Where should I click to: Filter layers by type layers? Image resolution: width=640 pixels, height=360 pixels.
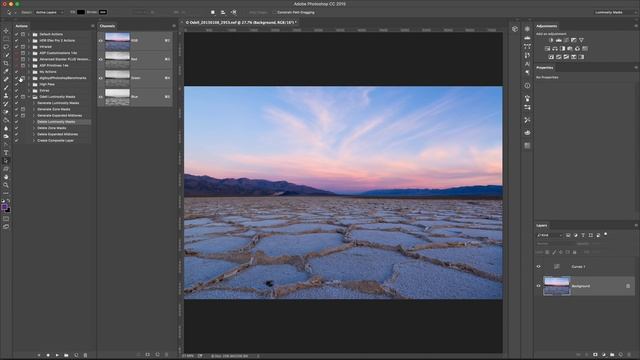583,236
